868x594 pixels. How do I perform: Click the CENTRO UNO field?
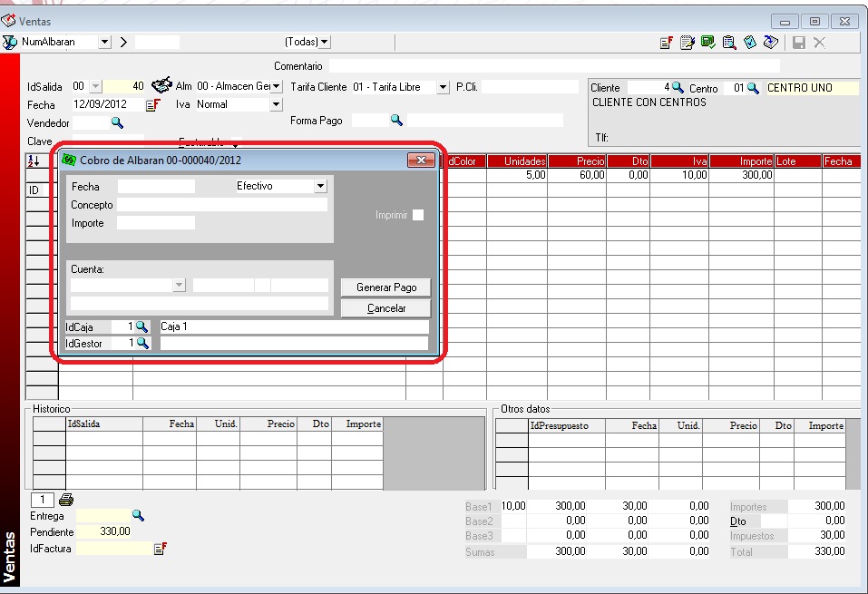coord(812,87)
